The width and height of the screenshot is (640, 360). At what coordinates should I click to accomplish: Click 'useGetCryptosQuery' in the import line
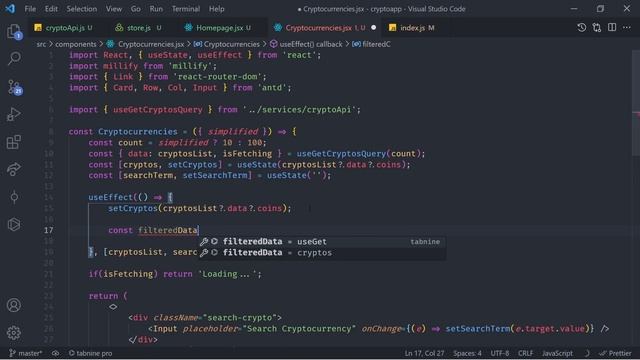(x=158, y=110)
